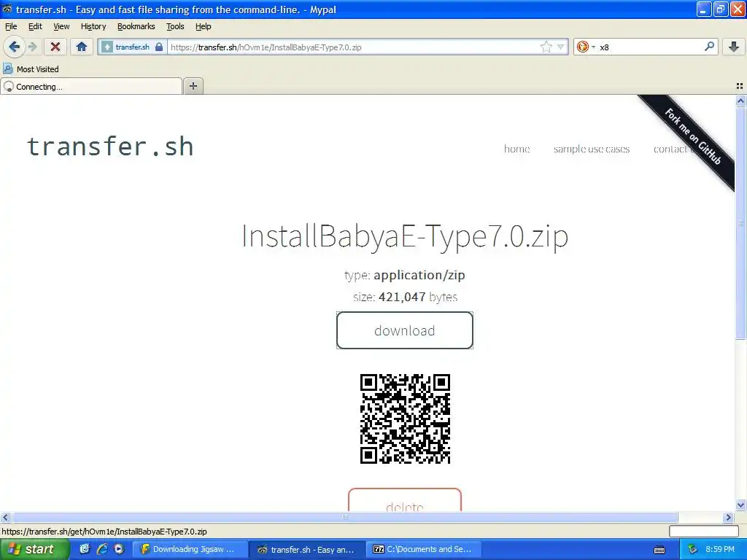Click the horizontal scrollbar left arrow

click(x=6, y=518)
